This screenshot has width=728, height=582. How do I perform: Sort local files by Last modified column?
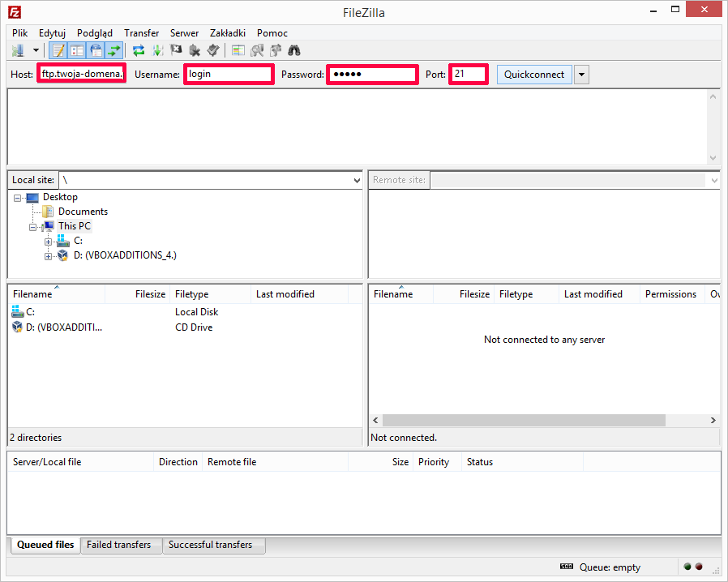(x=299, y=294)
